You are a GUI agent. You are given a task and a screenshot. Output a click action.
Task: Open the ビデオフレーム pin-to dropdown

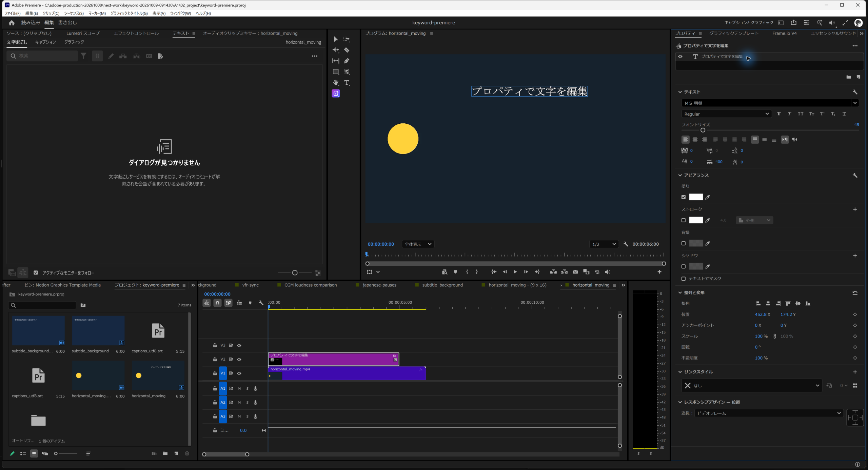[769, 413]
